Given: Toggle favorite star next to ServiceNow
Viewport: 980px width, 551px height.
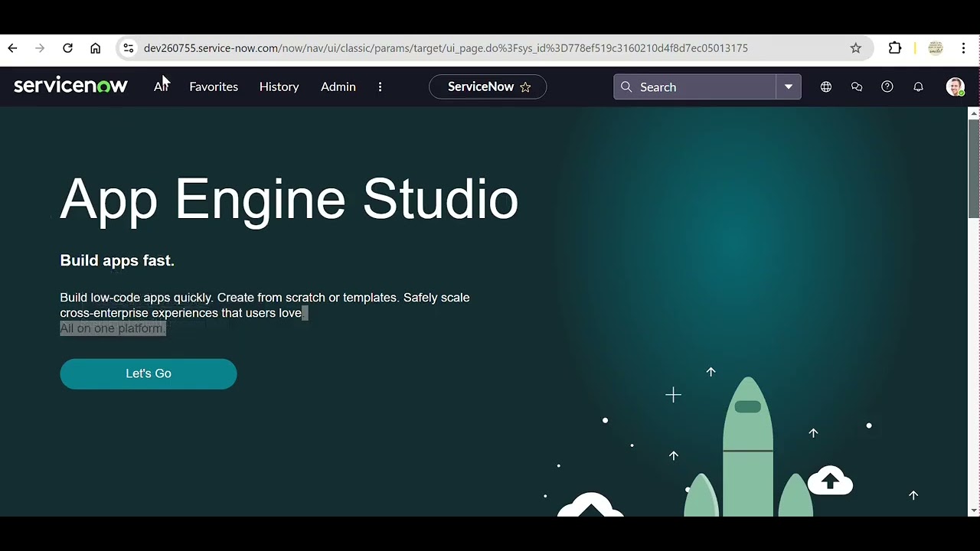Looking at the screenshot, I should [x=525, y=87].
